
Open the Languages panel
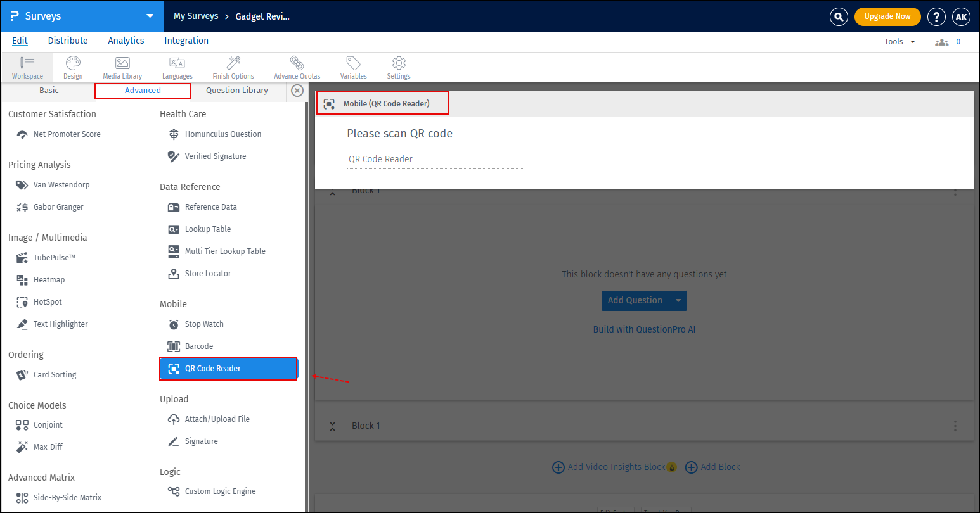point(177,67)
